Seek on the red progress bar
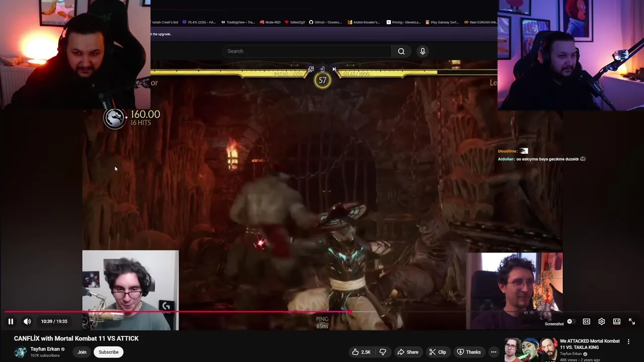Image resolution: width=644 pixels, height=362 pixels. point(322,312)
